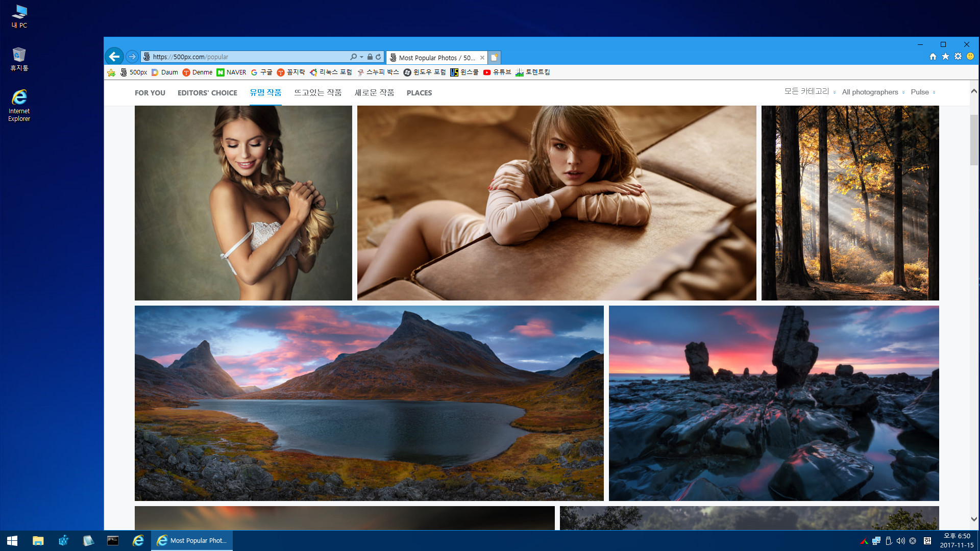Click the red-green triangle tray icon
The width and height of the screenshot is (980, 551).
click(864, 541)
